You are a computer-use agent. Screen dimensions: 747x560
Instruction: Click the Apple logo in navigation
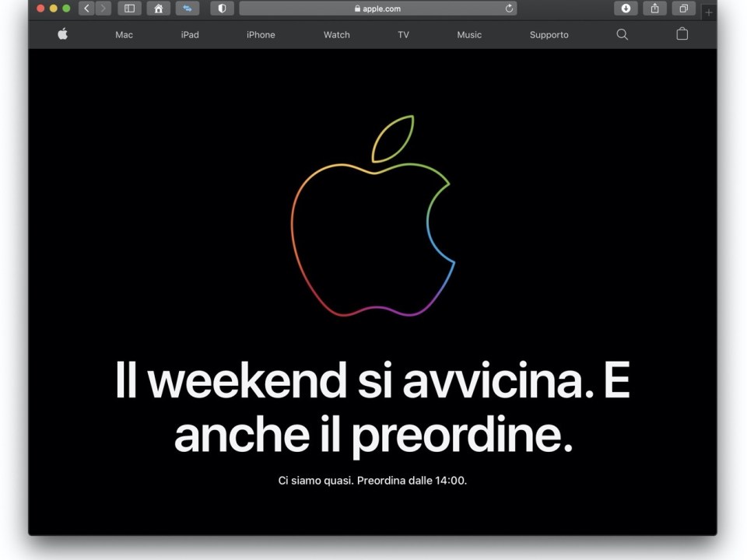[63, 33]
